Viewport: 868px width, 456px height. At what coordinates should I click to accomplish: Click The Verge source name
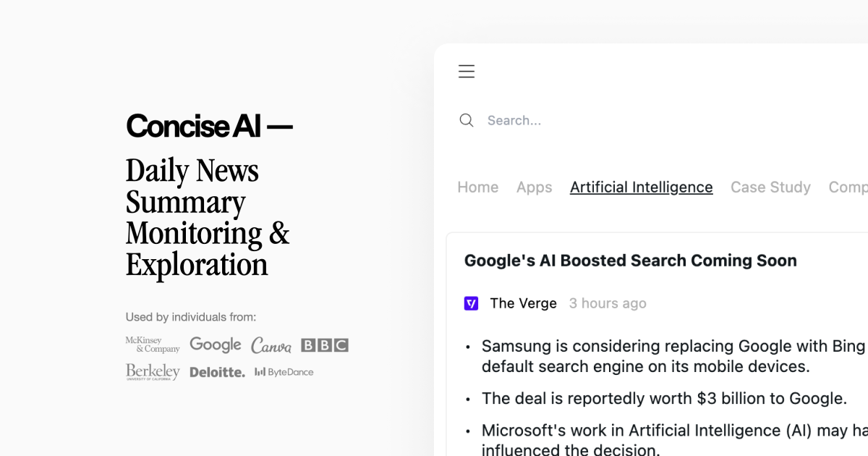click(523, 303)
